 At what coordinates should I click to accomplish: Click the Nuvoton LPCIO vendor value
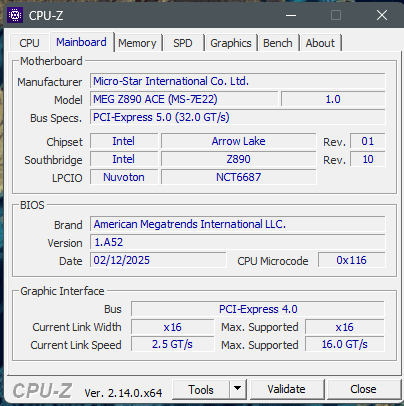click(x=124, y=177)
